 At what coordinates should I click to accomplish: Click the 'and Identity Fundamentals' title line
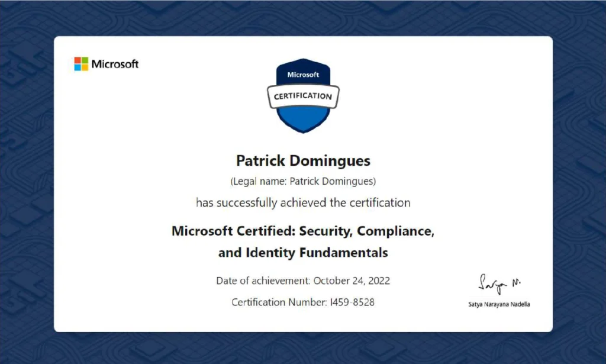(x=303, y=253)
